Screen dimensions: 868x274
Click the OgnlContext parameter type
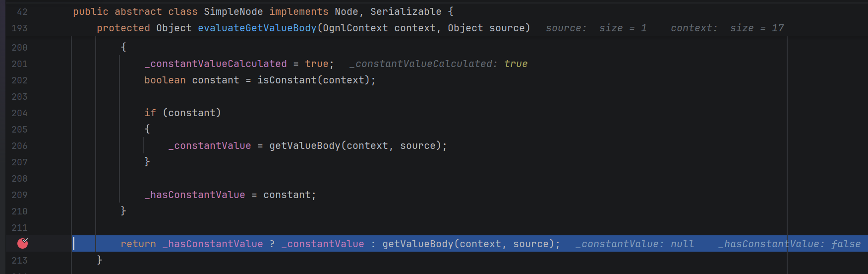click(355, 28)
